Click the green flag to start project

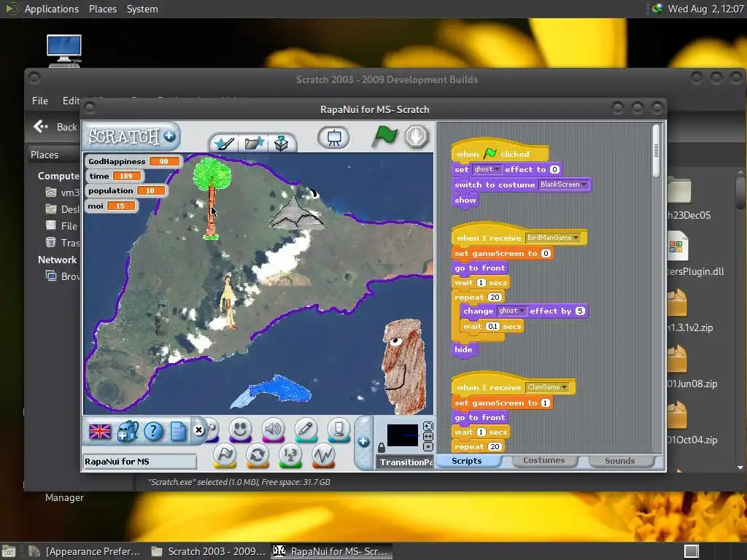384,136
